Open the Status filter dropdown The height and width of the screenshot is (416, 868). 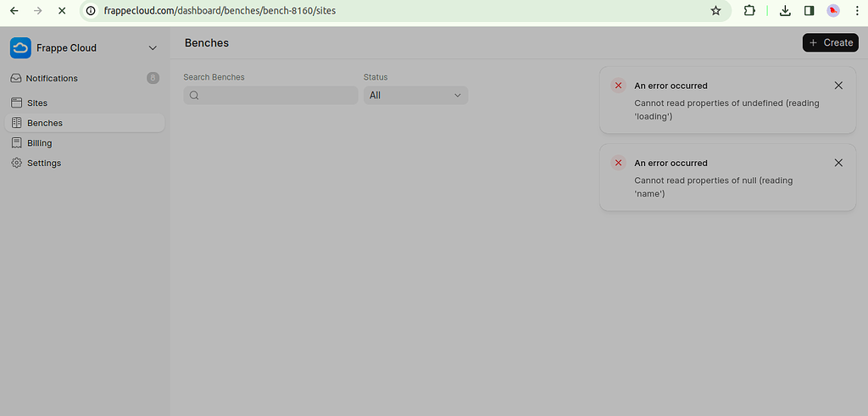point(415,95)
